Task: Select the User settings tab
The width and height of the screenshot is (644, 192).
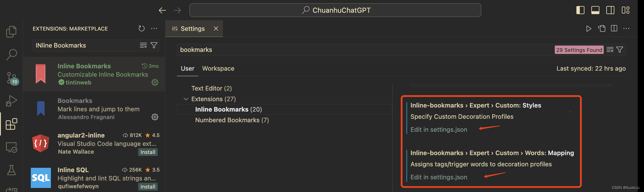Action: (x=187, y=68)
